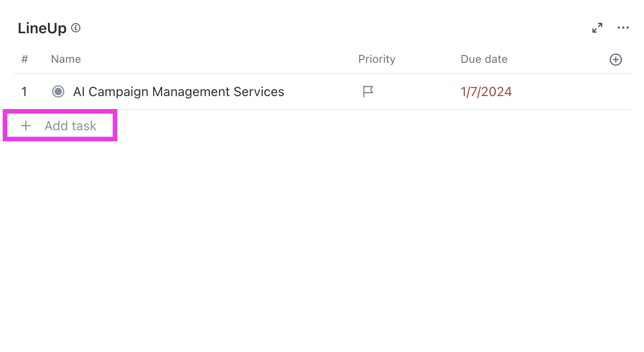Click the LineUp widget title
Screen dimensions: 644x352
[42, 28]
